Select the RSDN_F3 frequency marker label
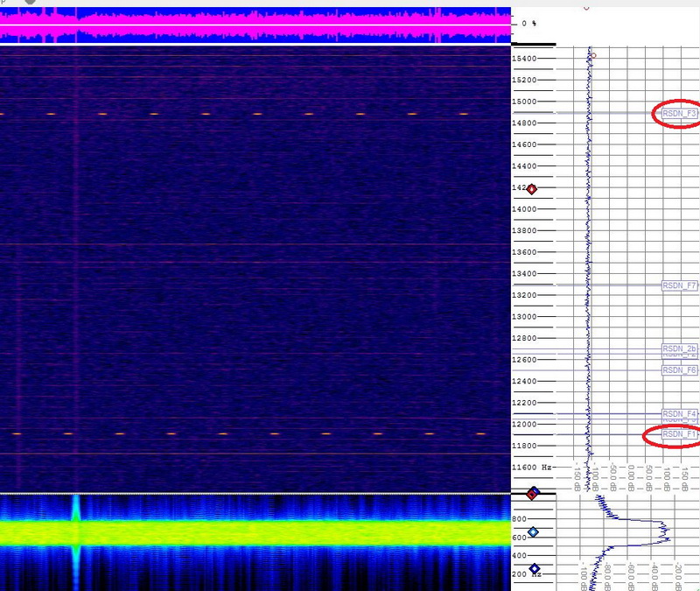700x591 pixels. 679,114
